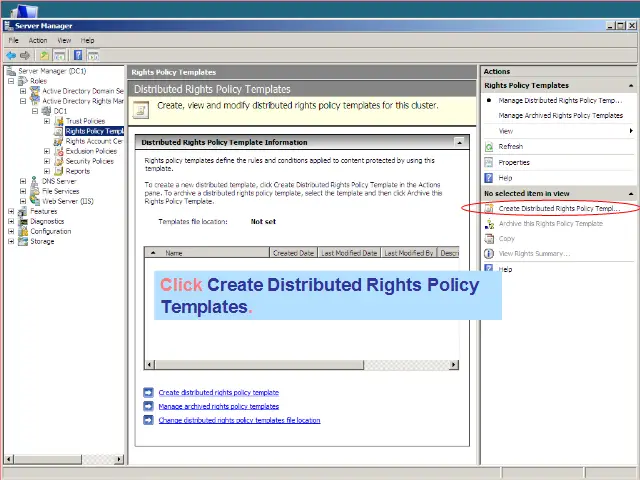Expand the File Services node

(x=23, y=191)
